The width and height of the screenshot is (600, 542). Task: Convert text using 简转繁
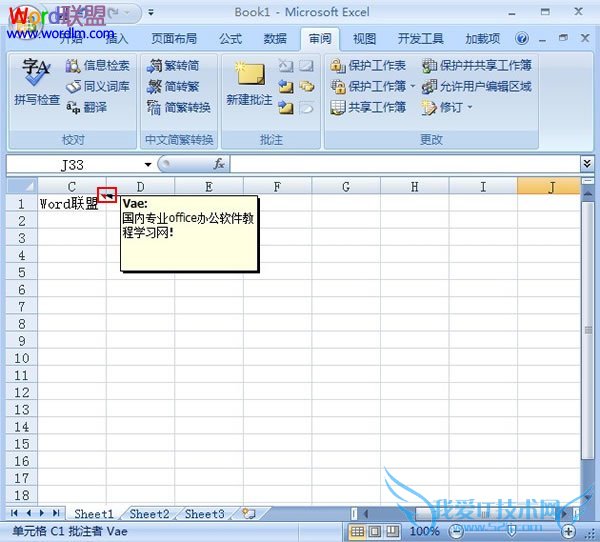tap(173, 87)
